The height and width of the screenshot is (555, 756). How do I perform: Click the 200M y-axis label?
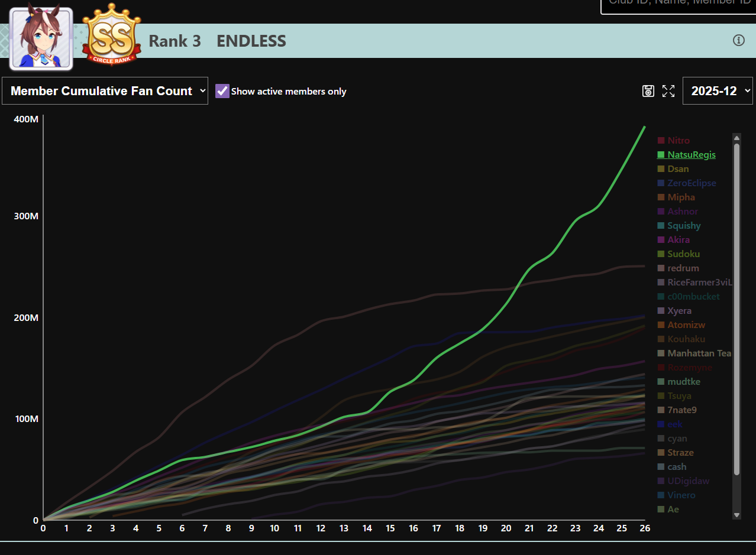click(x=26, y=317)
